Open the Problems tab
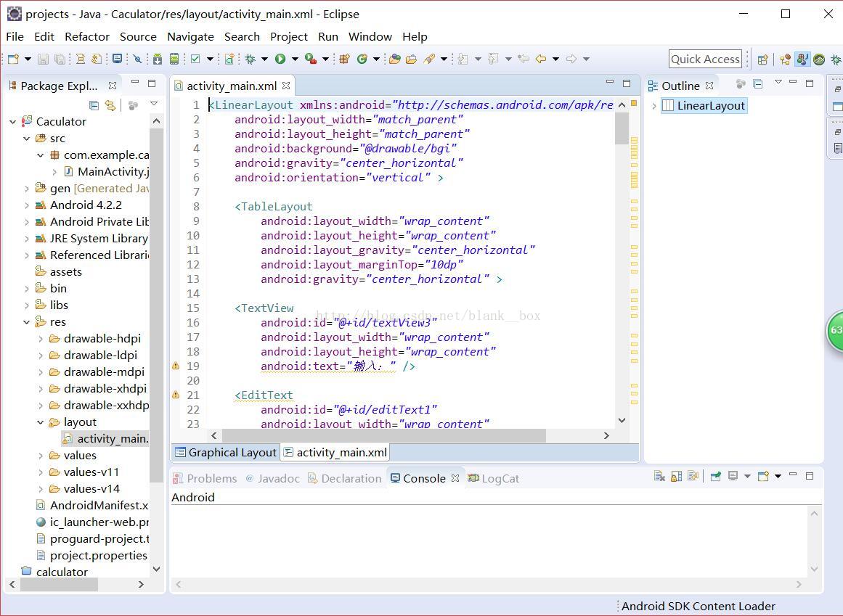The width and height of the screenshot is (843, 616). click(x=205, y=479)
